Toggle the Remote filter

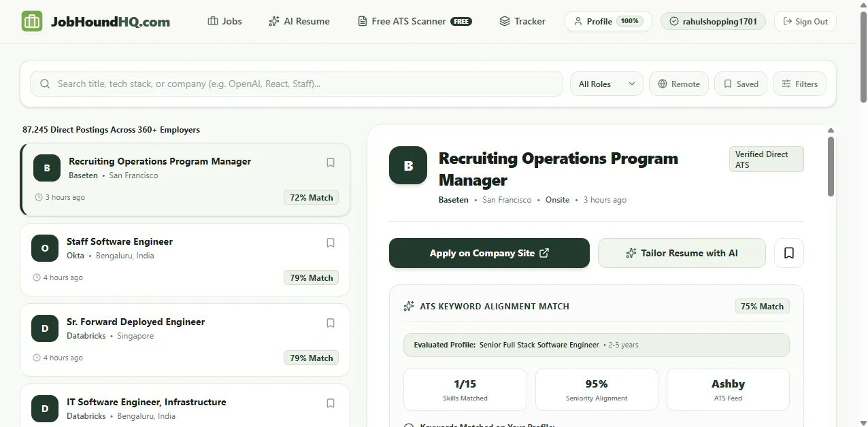tap(679, 84)
